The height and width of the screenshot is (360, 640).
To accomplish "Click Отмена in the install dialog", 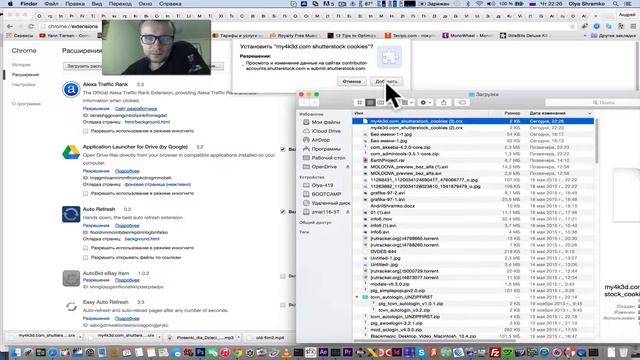I will tap(352, 82).
